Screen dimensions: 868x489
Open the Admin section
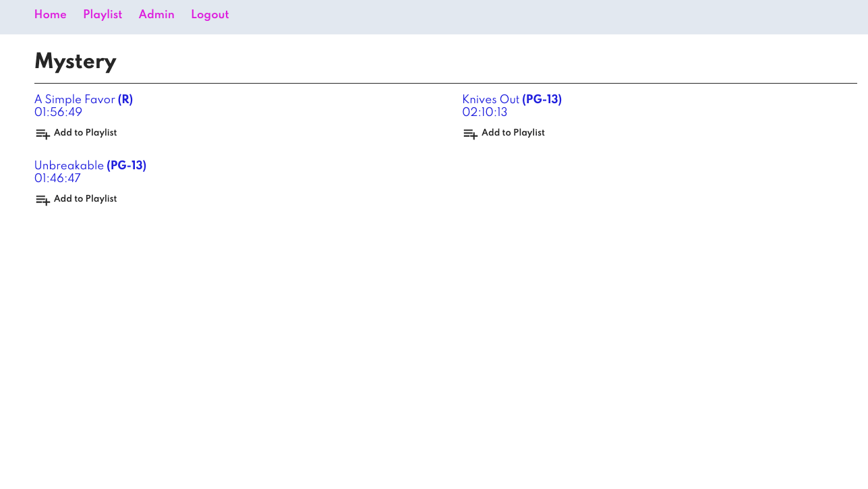(x=156, y=15)
